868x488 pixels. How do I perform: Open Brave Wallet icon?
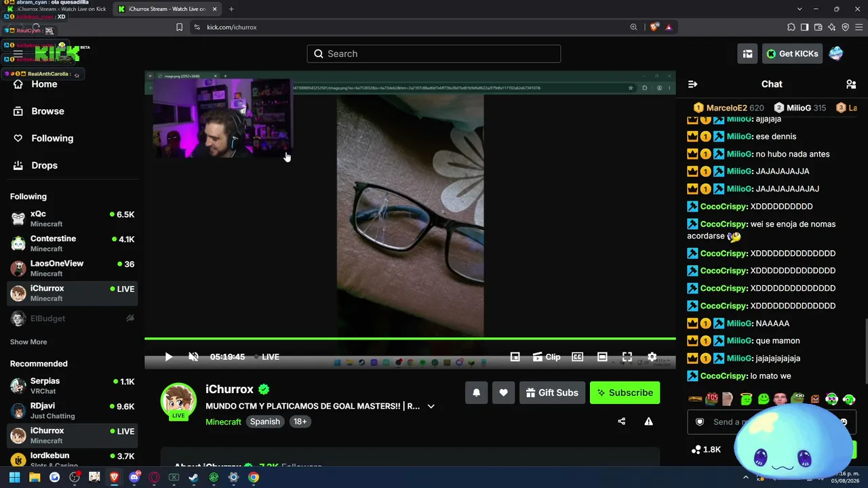(x=818, y=27)
